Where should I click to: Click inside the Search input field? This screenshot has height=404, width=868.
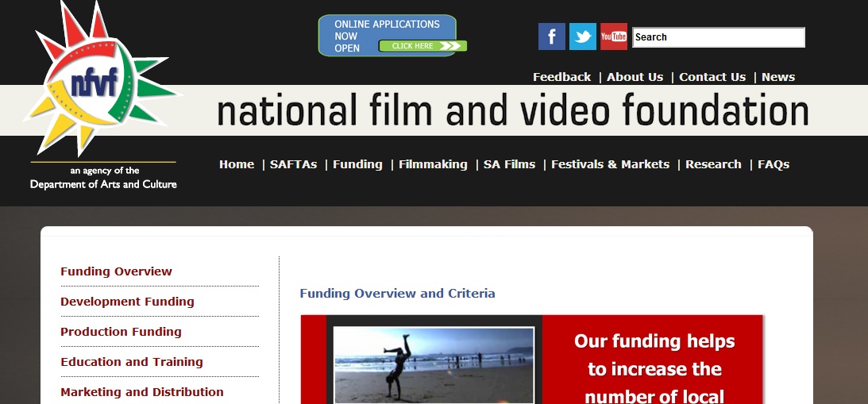click(x=718, y=37)
